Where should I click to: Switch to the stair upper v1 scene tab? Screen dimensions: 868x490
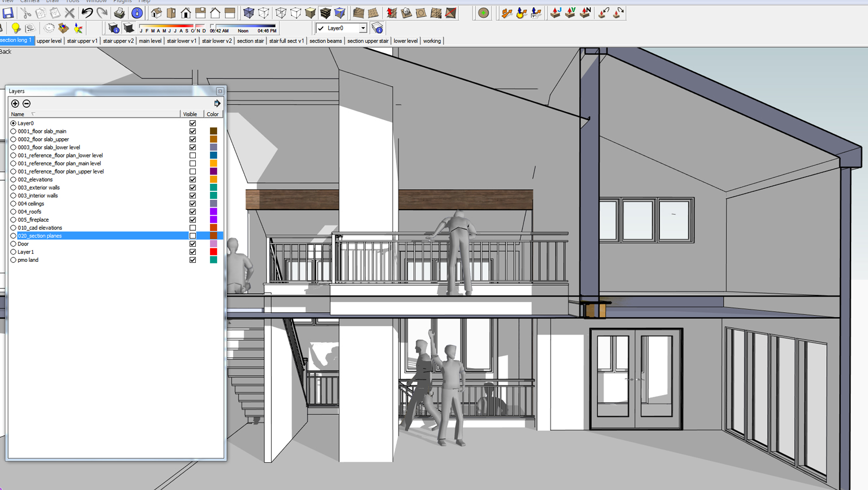(x=82, y=41)
